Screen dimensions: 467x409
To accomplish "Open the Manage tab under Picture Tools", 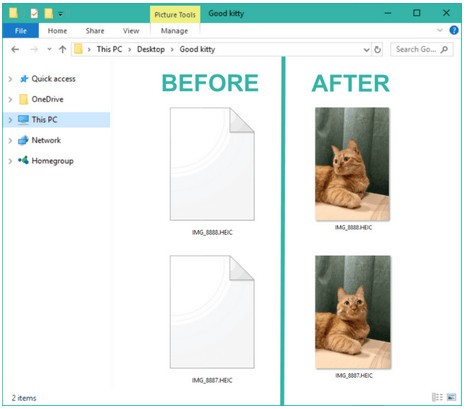I will (174, 31).
